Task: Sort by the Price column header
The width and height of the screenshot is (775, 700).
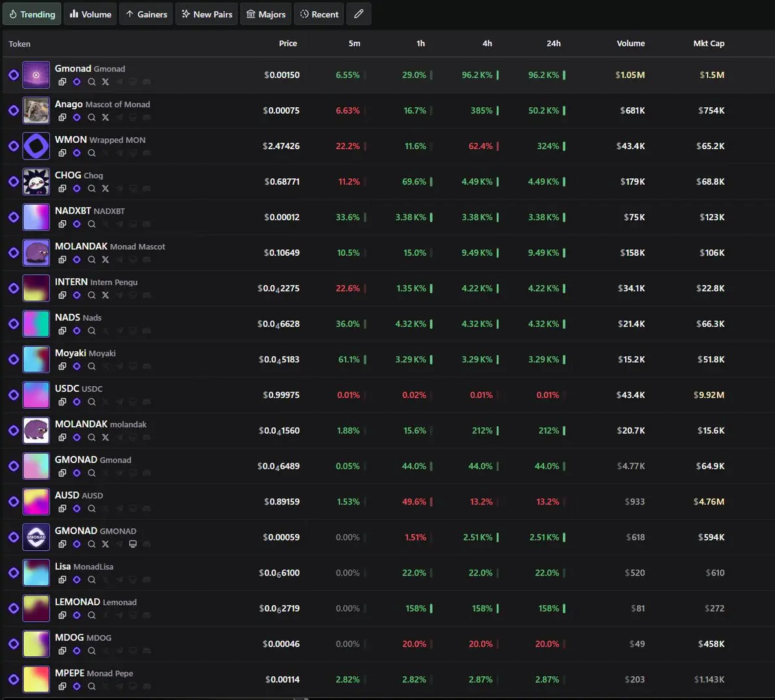Action: click(x=288, y=43)
